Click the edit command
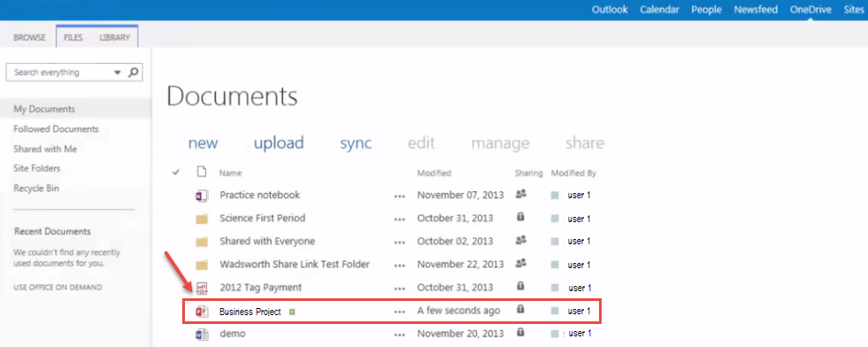This screenshot has width=868, height=347. tap(421, 143)
